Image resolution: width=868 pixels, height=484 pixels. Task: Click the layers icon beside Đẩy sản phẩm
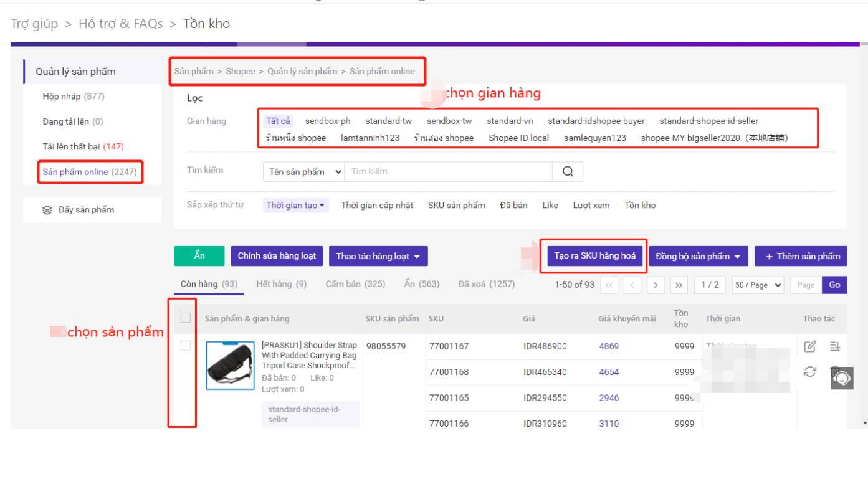pos(47,210)
